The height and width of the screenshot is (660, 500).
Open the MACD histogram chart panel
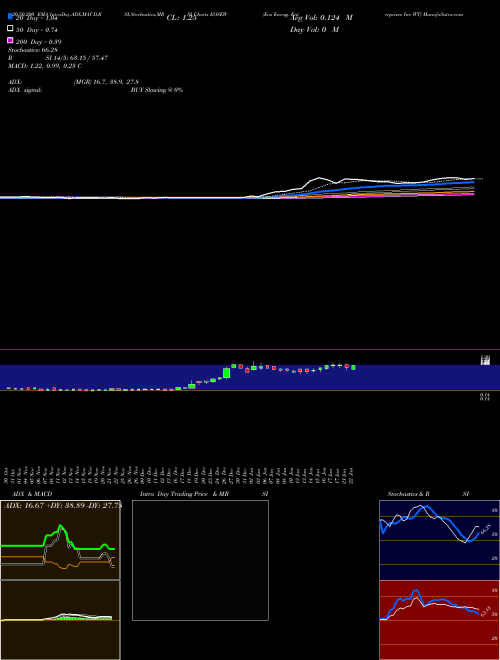[x=60, y=620]
